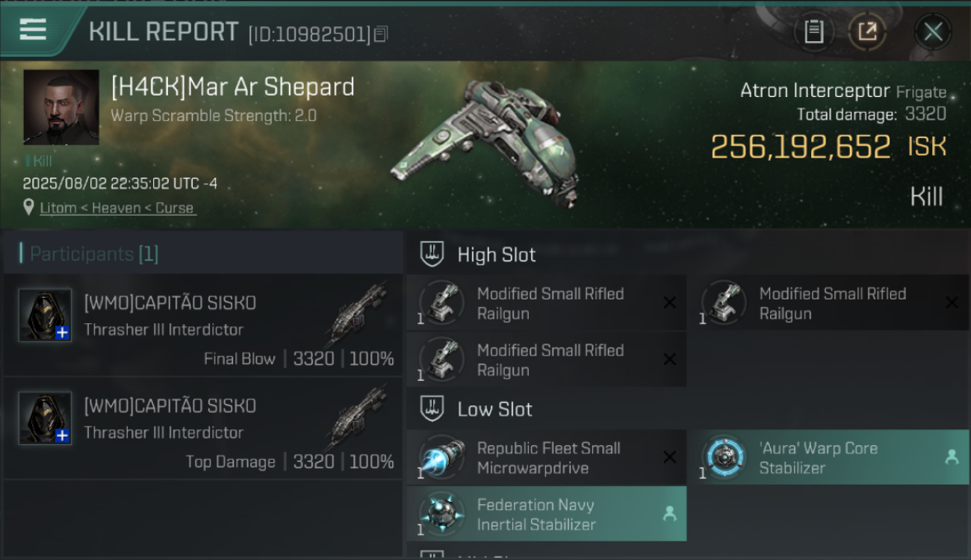Click the first Modified Small Rifled Railgun icon

[441, 303]
